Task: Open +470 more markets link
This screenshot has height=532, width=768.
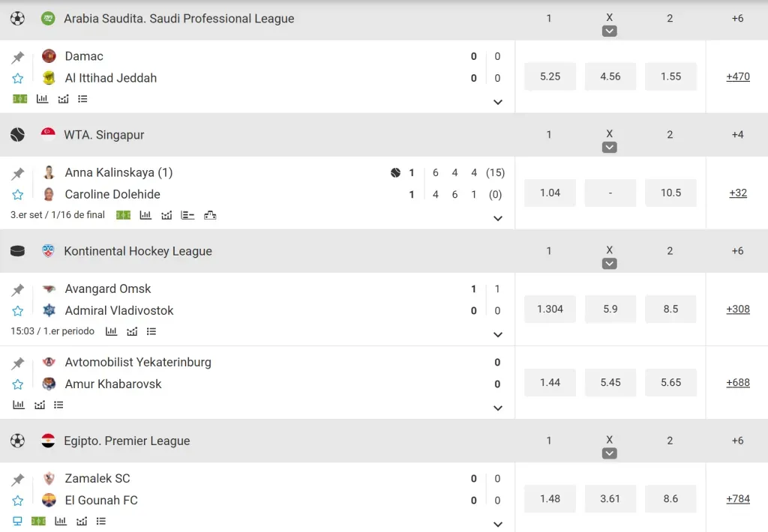Action: (738, 76)
